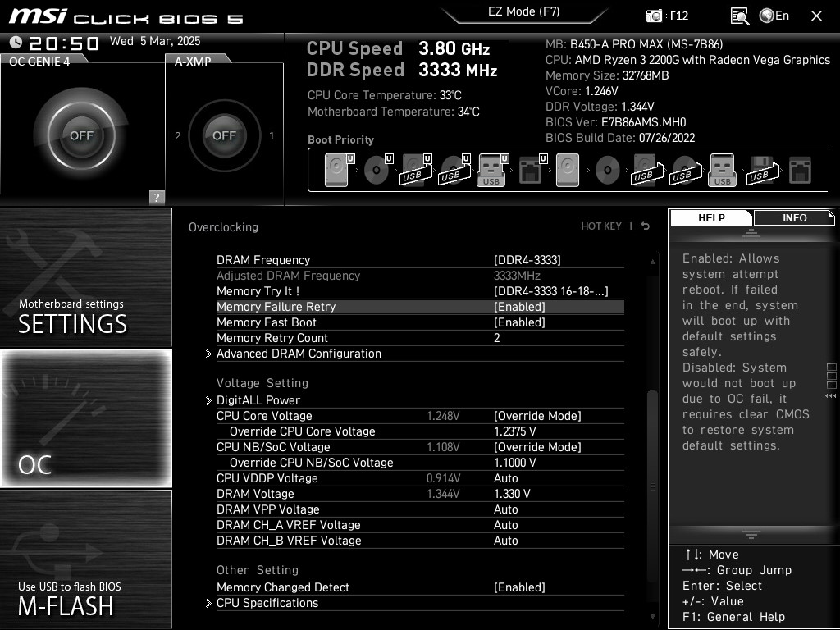The image size is (840, 630).
Task: Open CPU VDDP Voltage Auto setting
Action: click(505, 478)
